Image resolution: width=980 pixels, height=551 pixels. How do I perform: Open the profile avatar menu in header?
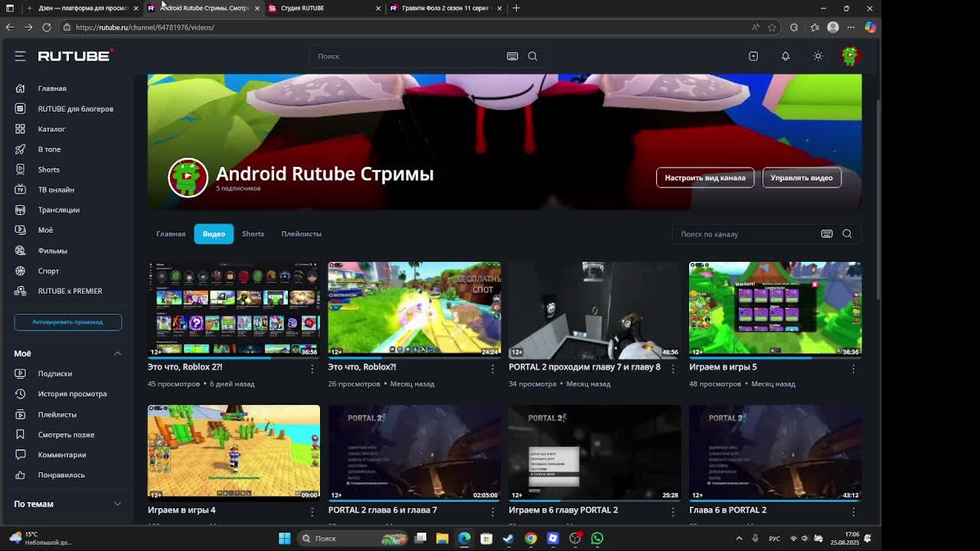[x=850, y=56]
